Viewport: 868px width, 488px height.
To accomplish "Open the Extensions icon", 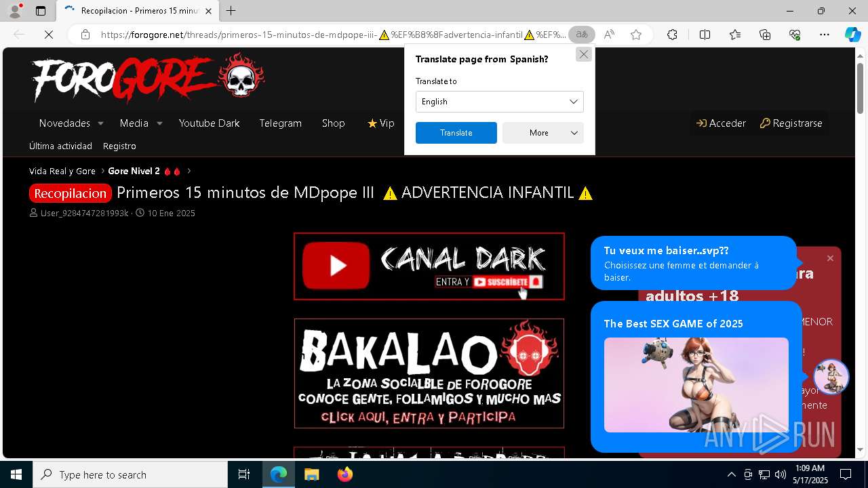I will (x=672, y=35).
